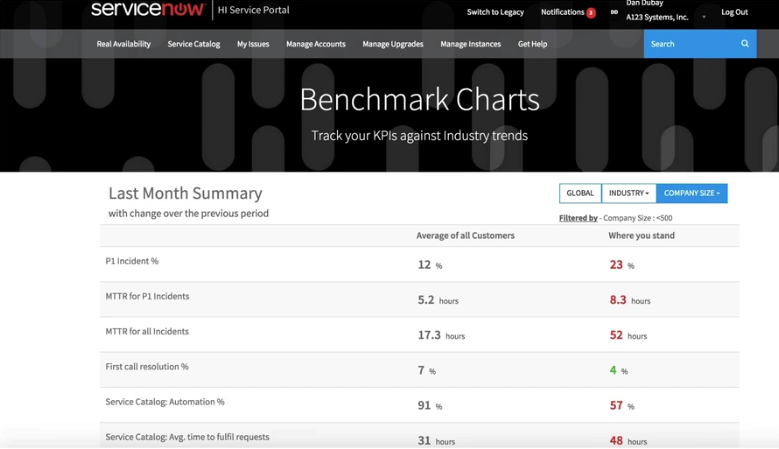The width and height of the screenshot is (779, 449).
Task: Click the Company Size : <500 filter text
Action: tap(637, 218)
